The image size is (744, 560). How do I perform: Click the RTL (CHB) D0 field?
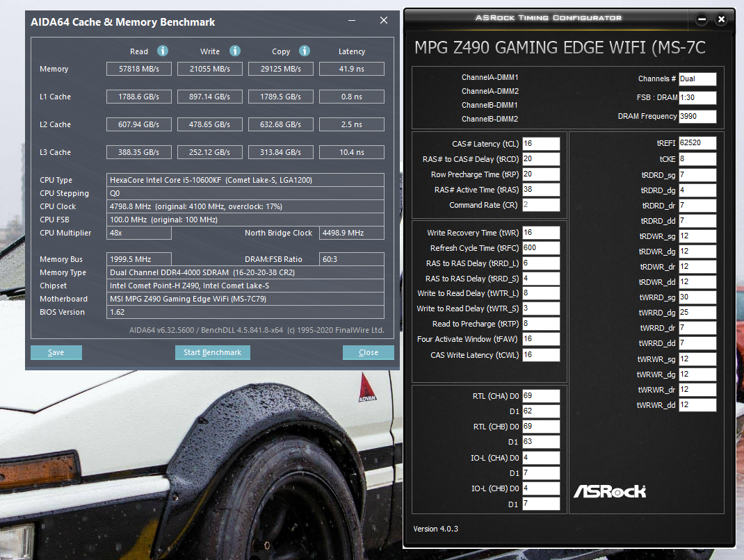click(x=541, y=427)
